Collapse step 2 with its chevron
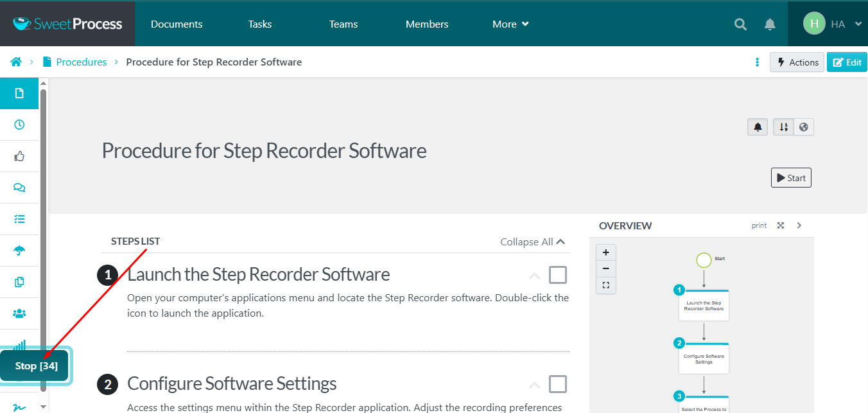 pyautogui.click(x=534, y=385)
